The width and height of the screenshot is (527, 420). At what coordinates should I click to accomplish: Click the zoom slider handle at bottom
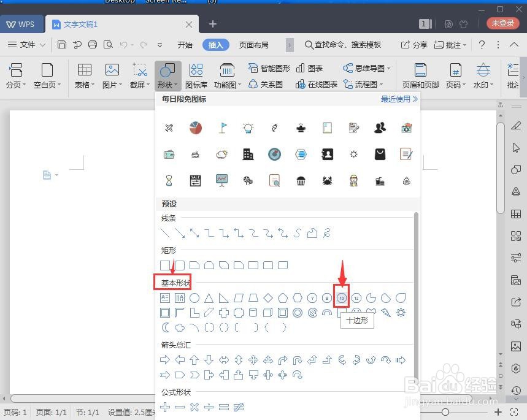tap(445, 412)
